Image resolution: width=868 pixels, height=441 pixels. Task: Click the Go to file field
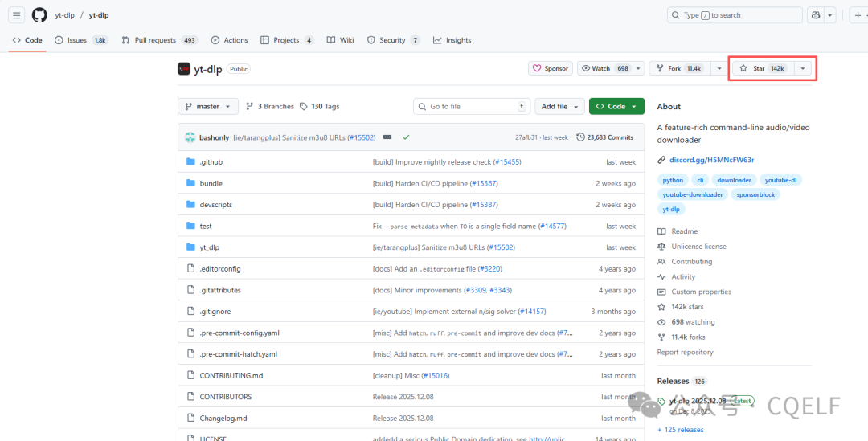(472, 106)
